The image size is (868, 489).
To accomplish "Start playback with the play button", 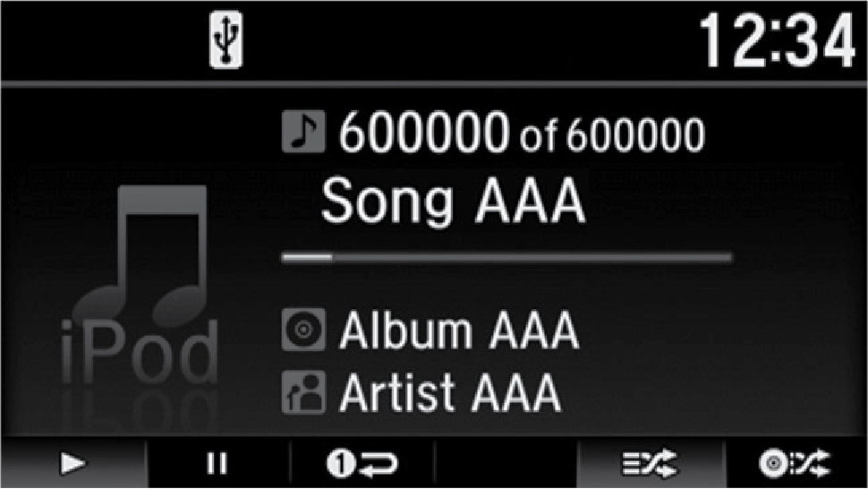I will click(73, 464).
